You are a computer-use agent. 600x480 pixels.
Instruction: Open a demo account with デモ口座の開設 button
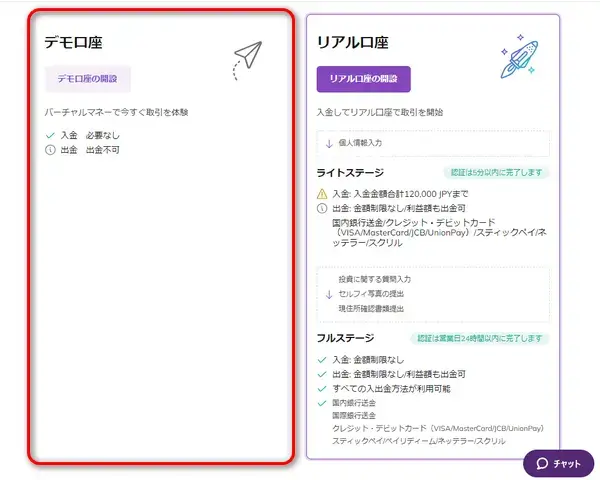tap(88, 79)
